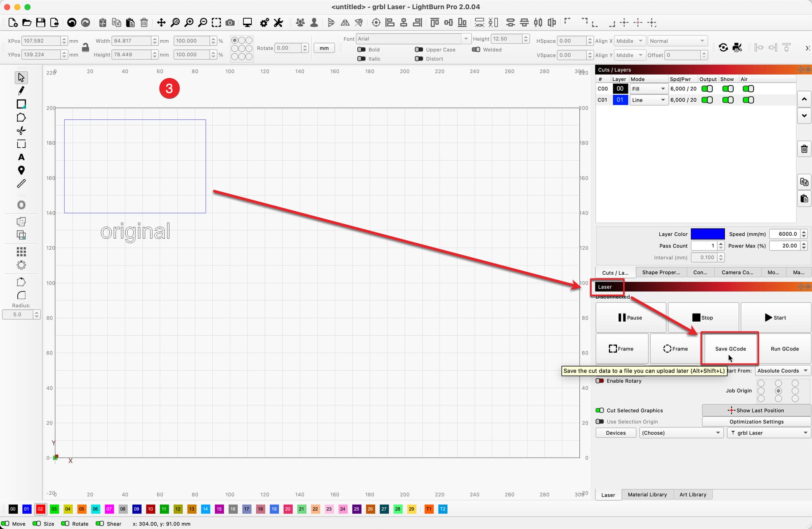Switch to the Material Library tab
Image resolution: width=812 pixels, height=529 pixels.
(x=647, y=494)
